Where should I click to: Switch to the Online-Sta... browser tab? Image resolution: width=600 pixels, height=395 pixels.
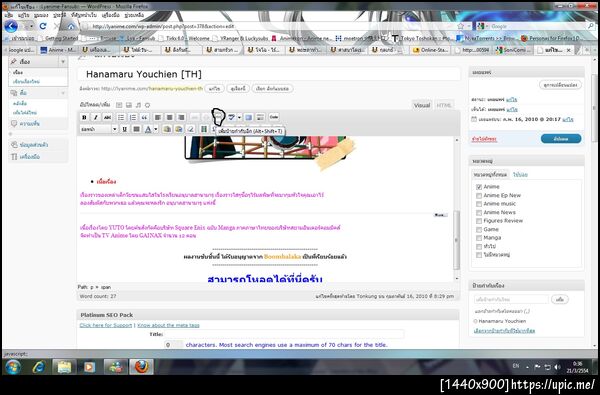[x=430, y=50]
